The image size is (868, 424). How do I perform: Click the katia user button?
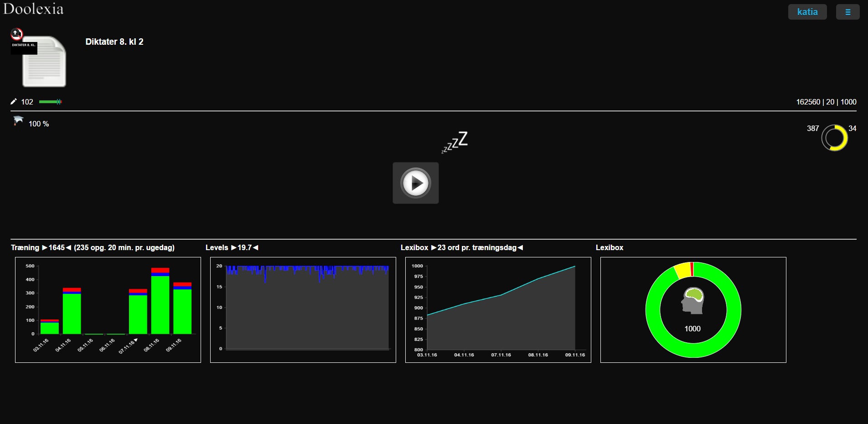[x=807, y=12]
